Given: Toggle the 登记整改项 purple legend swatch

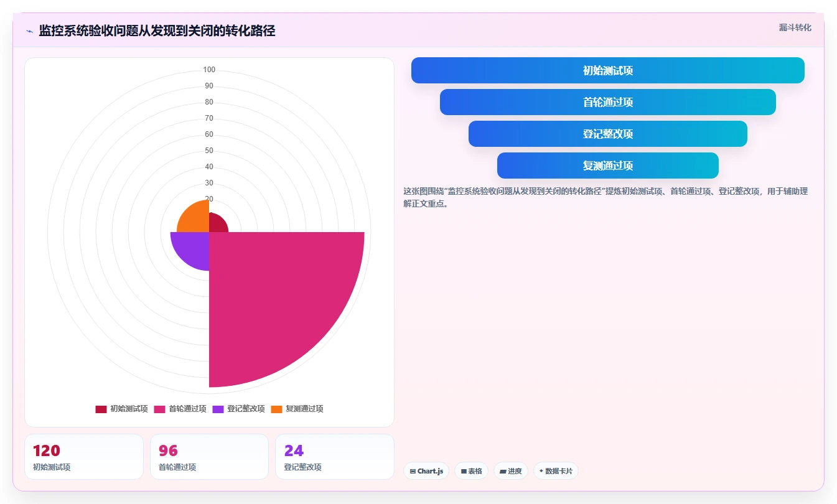Looking at the screenshot, I should (218, 409).
